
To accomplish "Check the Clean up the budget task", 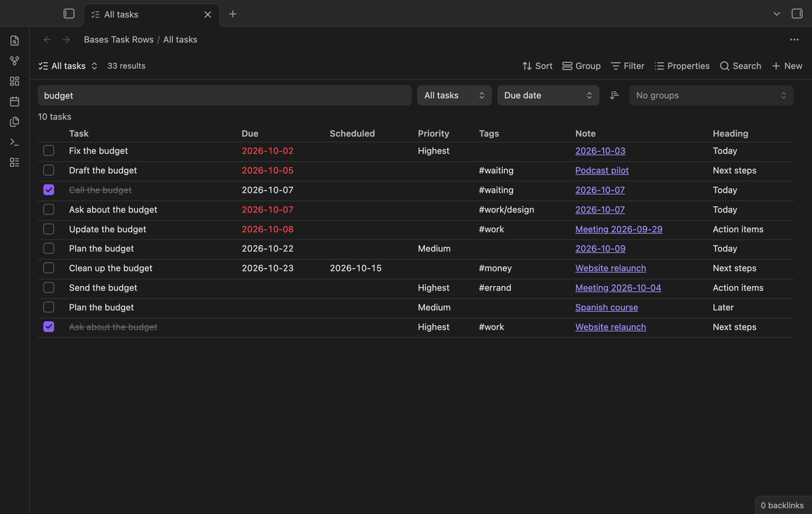I will (x=49, y=268).
